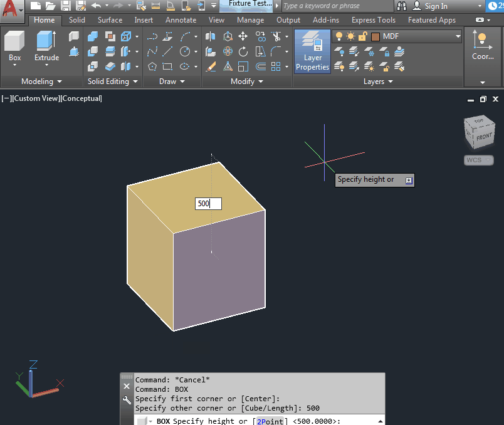
Task: Click the FRONT face of ViewCube
Action: click(x=484, y=137)
